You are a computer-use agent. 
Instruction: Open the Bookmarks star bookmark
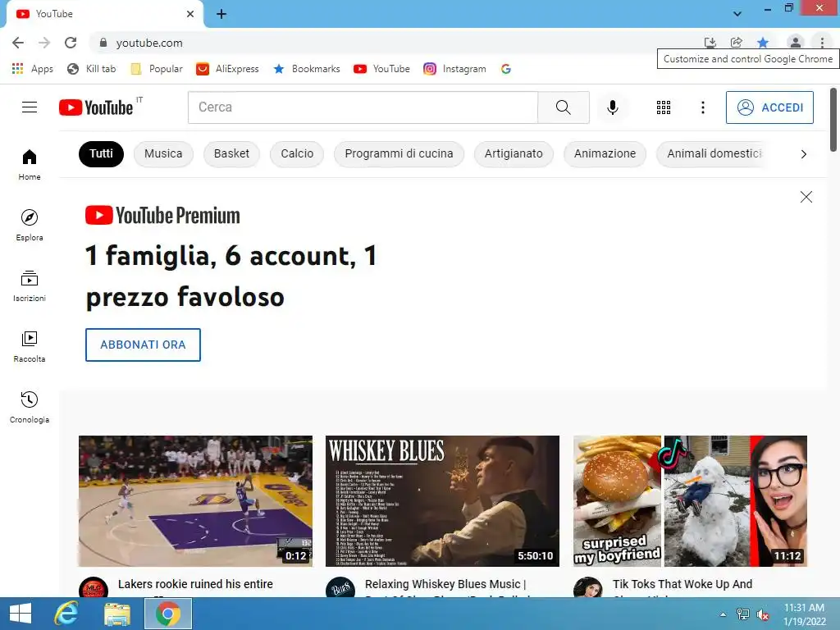click(x=307, y=69)
